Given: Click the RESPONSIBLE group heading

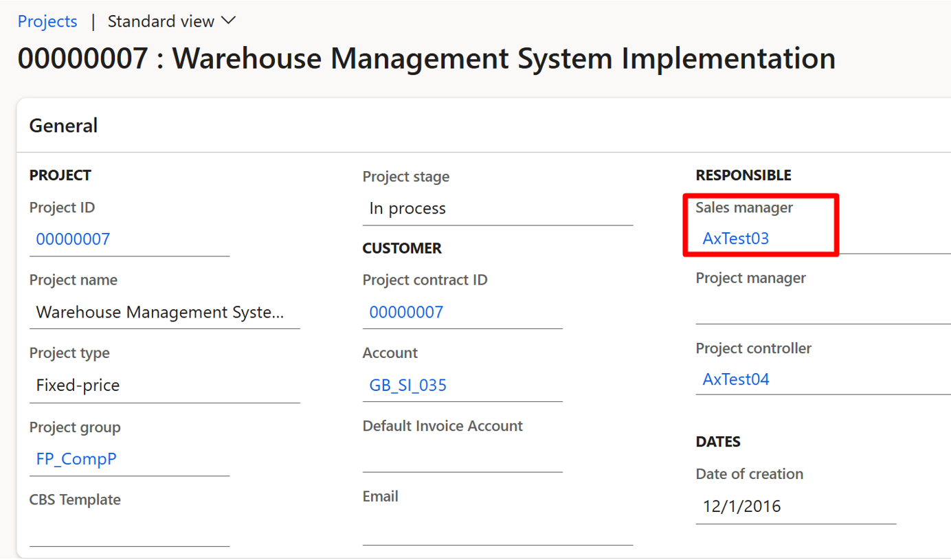Looking at the screenshot, I should point(743,175).
